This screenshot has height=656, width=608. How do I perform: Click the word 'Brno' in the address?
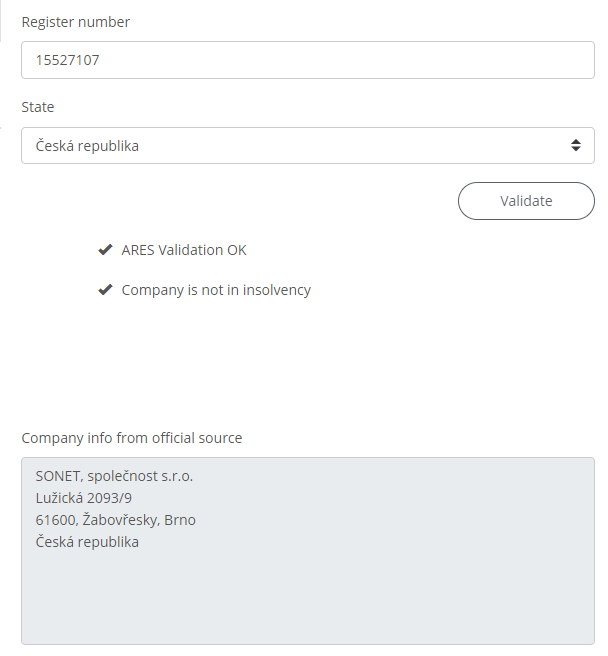point(178,520)
